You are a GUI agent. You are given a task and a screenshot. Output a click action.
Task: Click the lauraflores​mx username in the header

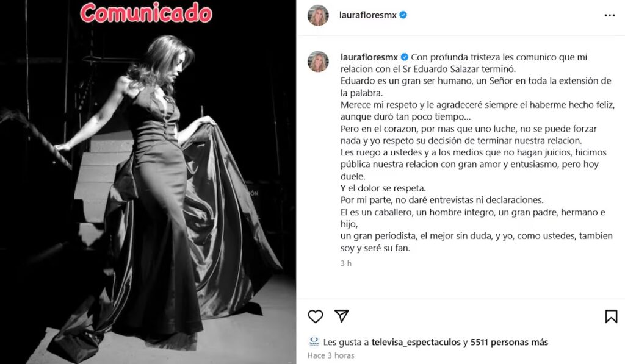click(x=367, y=15)
